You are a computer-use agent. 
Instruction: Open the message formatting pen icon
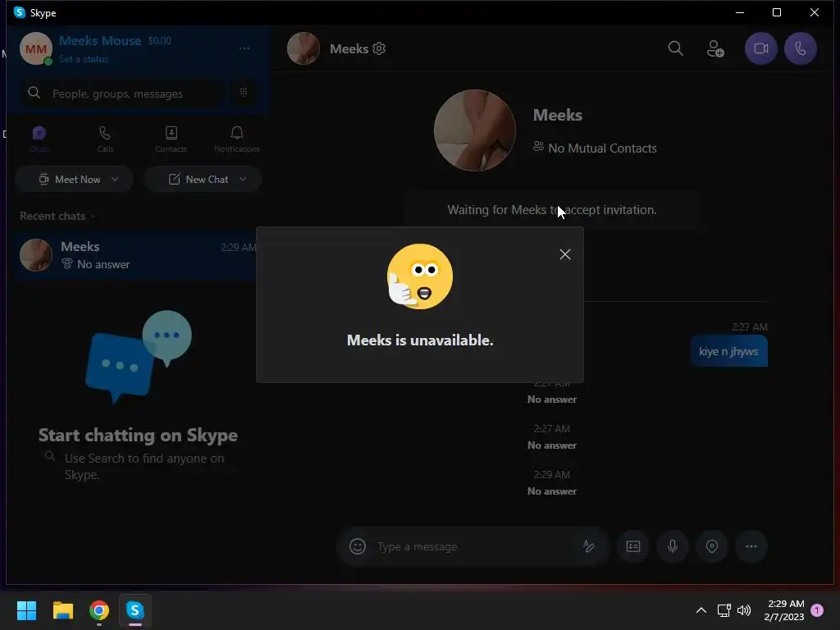click(x=589, y=546)
